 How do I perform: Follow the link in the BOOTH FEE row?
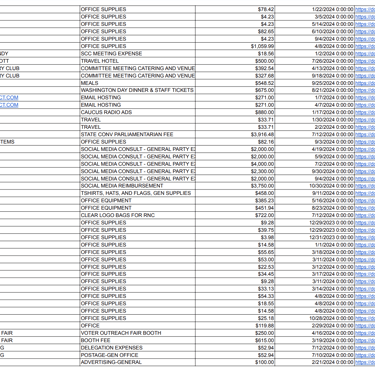tap(365, 340)
